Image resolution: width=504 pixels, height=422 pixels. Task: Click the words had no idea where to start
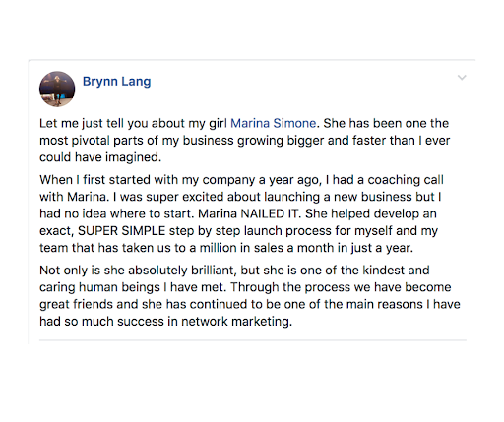(117, 213)
